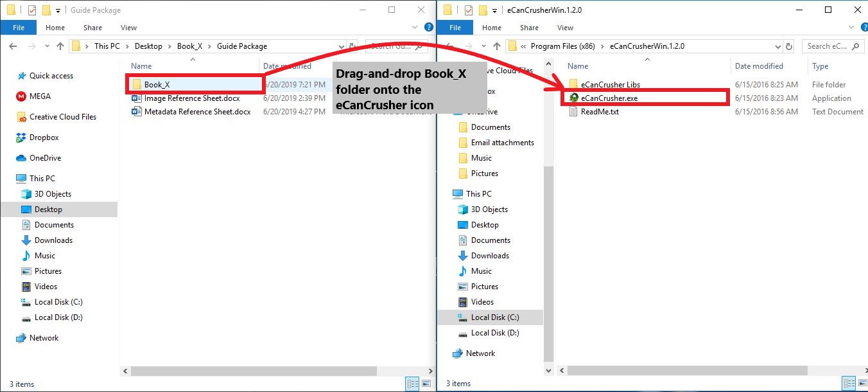Click New folder icon in Guide Package title bar
The image size is (868, 392).
tap(46, 10)
